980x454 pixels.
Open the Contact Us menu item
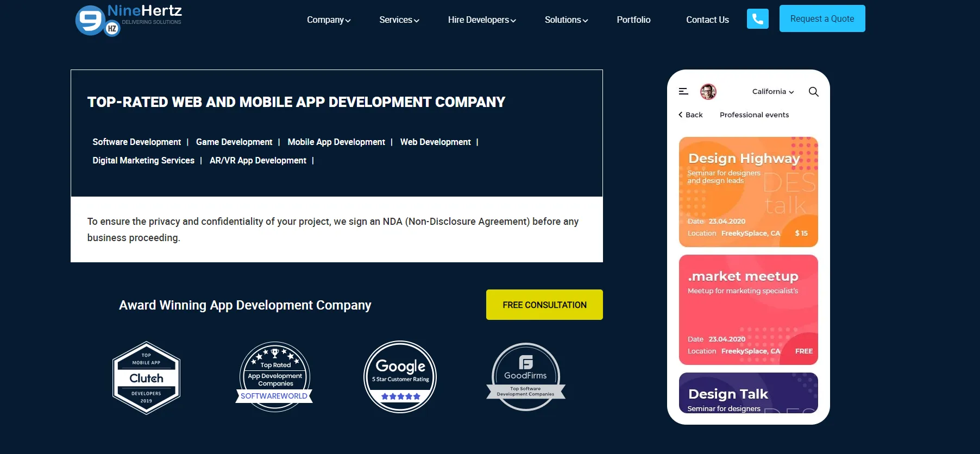click(707, 20)
